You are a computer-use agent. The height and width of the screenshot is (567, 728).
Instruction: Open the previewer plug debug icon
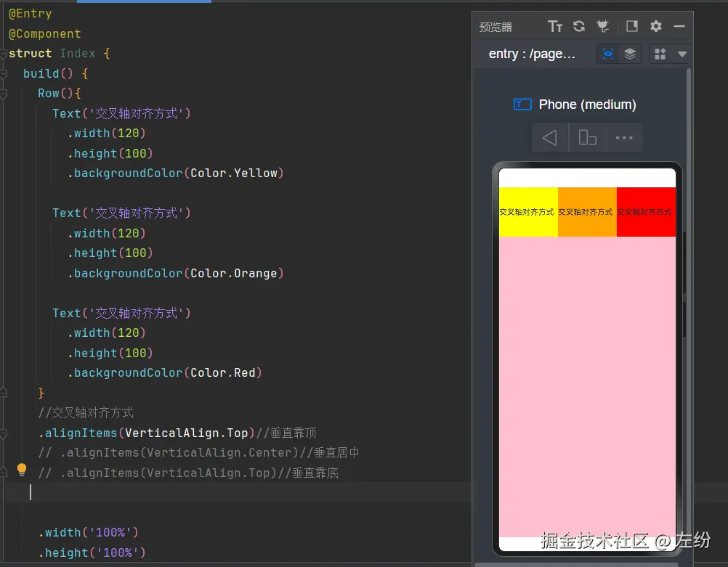click(602, 26)
